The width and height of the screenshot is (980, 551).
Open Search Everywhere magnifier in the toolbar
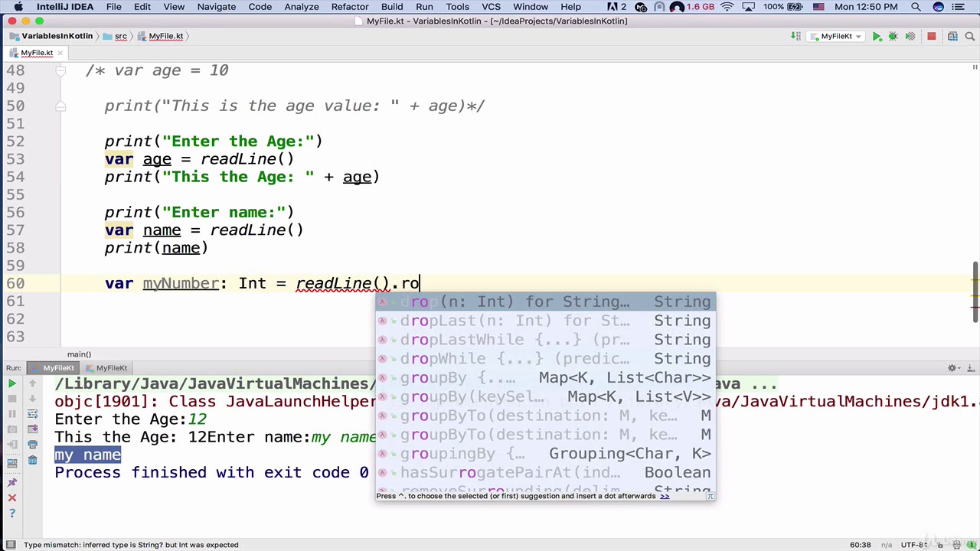tap(969, 36)
